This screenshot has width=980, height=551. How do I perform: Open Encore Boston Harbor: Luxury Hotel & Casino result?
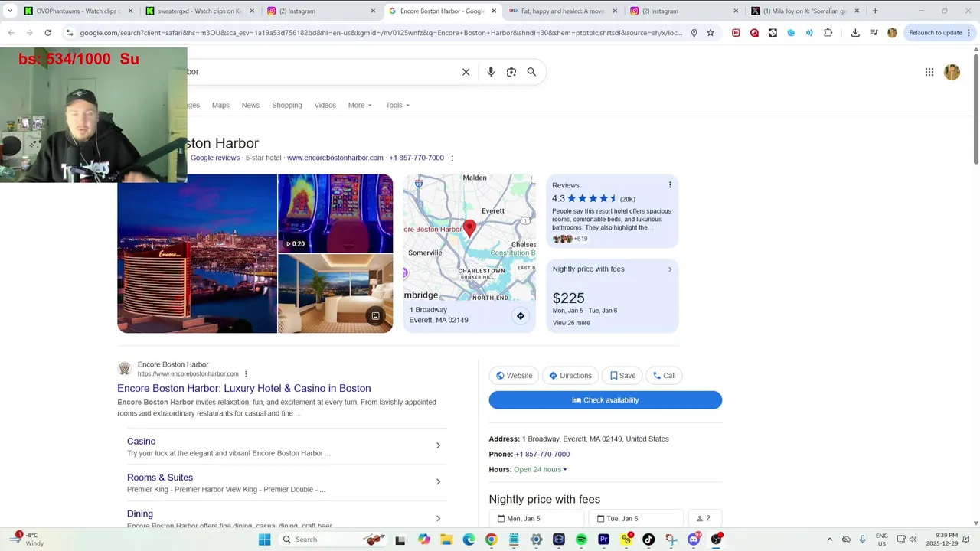tap(244, 389)
